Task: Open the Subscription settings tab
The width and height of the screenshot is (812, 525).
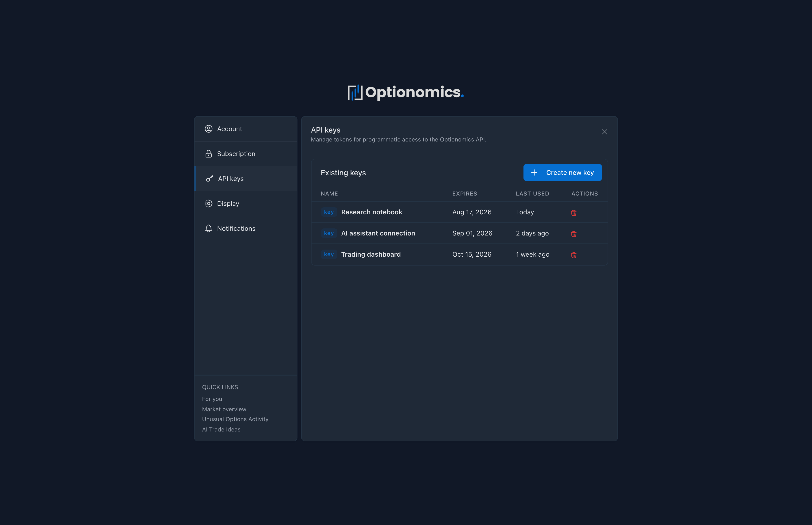Action: point(246,154)
